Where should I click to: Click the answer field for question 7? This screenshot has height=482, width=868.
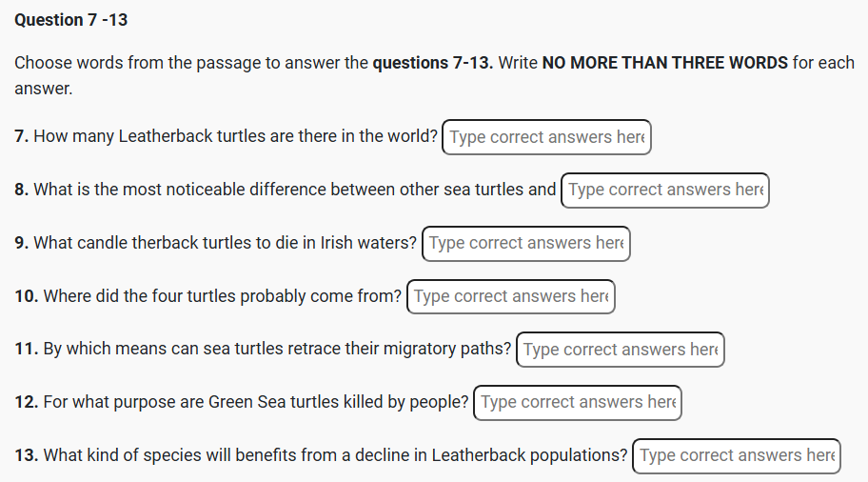[x=547, y=137]
